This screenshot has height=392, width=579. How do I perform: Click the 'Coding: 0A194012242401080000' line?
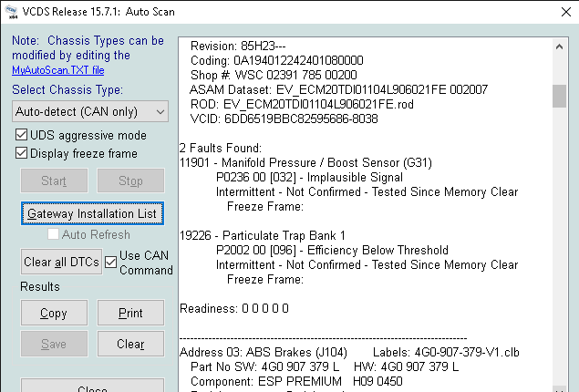coord(277,60)
